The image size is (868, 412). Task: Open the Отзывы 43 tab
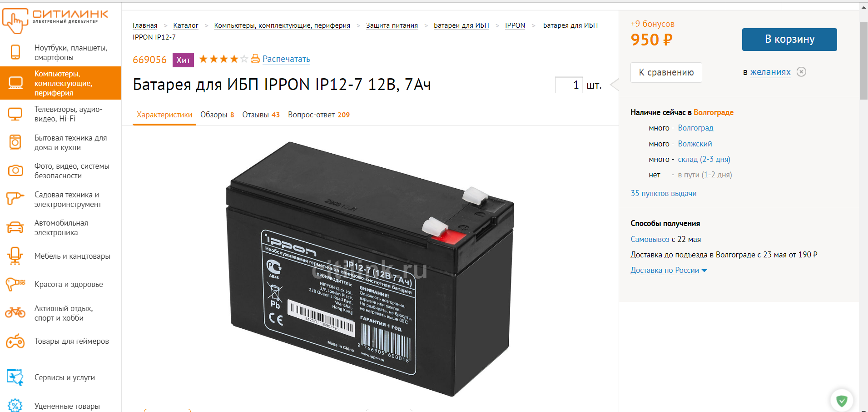261,115
